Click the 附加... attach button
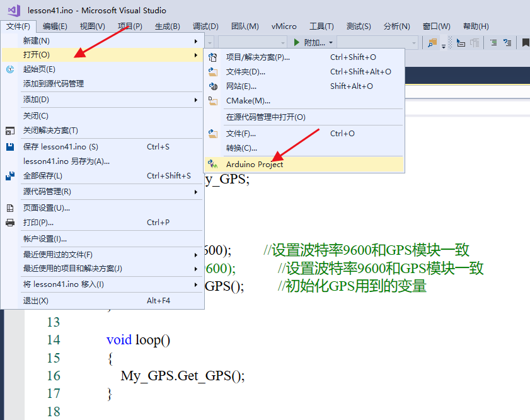The height and width of the screenshot is (420, 530). 309,43
